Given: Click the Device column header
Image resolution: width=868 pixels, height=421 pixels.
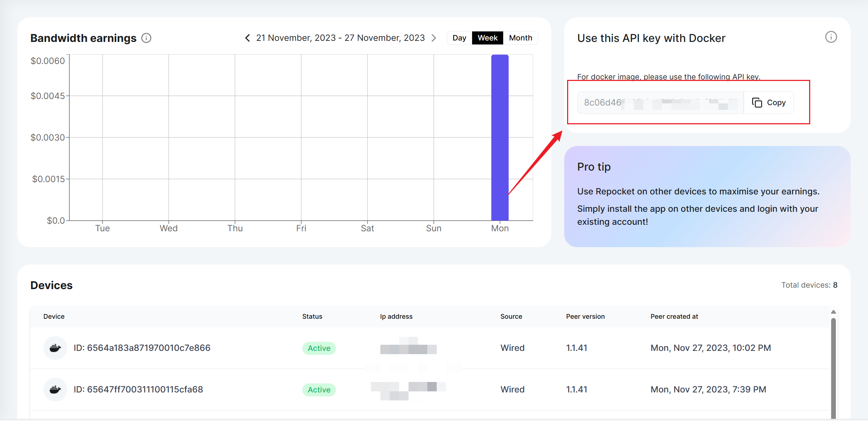Looking at the screenshot, I should [x=54, y=317].
